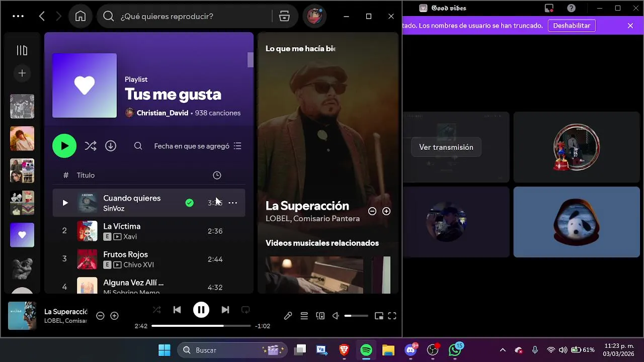Skip to the next track

pos(225,310)
